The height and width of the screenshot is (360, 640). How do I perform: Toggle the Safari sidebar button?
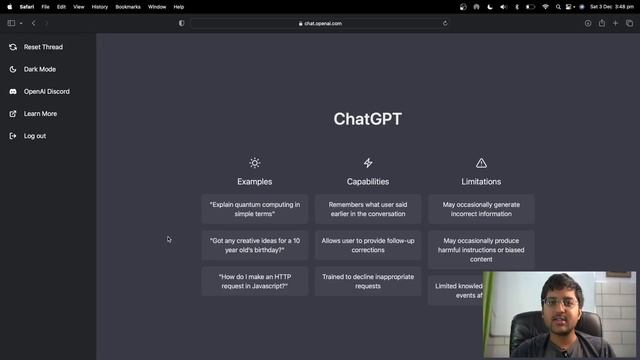(x=11, y=23)
